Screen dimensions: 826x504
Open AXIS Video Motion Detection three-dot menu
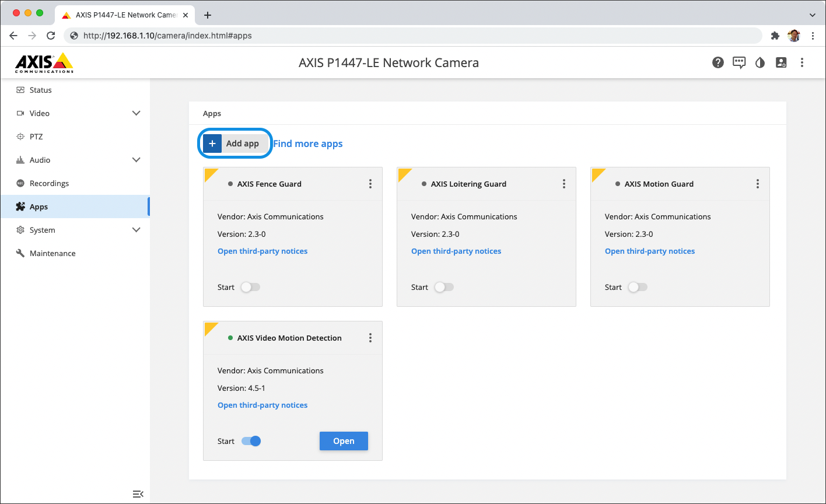(x=370, y=338)
